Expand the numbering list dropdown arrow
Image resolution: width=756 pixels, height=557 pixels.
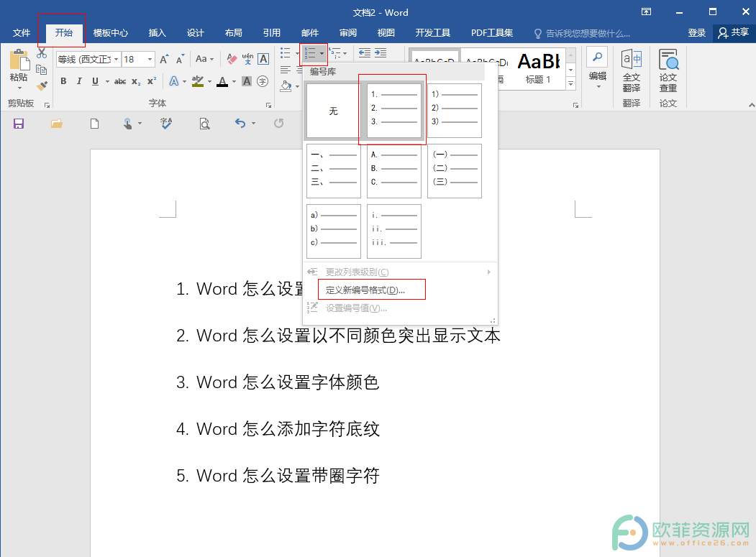322,53
